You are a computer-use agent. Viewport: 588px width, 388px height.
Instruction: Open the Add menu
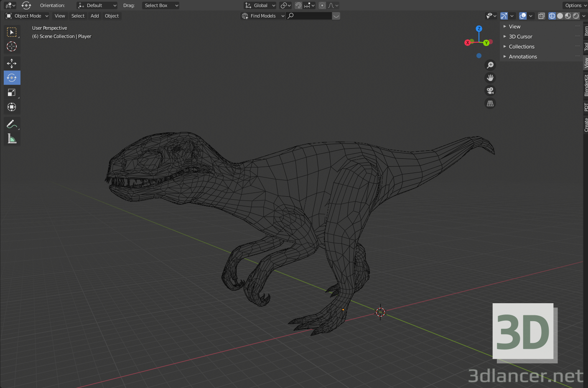pyautogui.click(x=94, y=15)
